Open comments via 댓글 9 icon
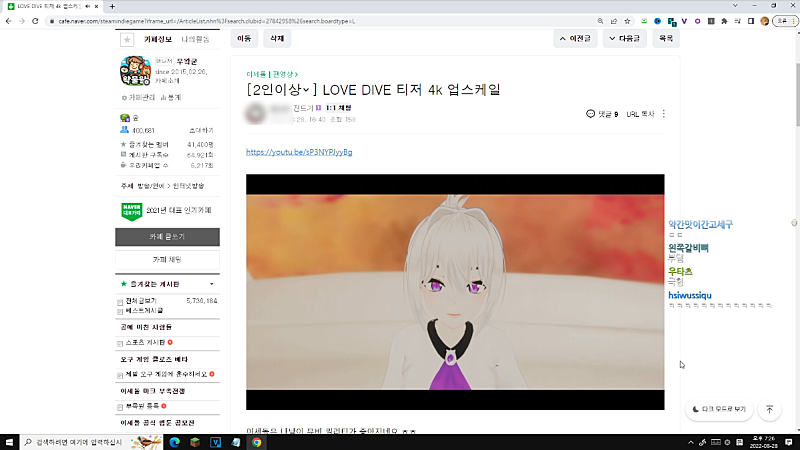 602,114
